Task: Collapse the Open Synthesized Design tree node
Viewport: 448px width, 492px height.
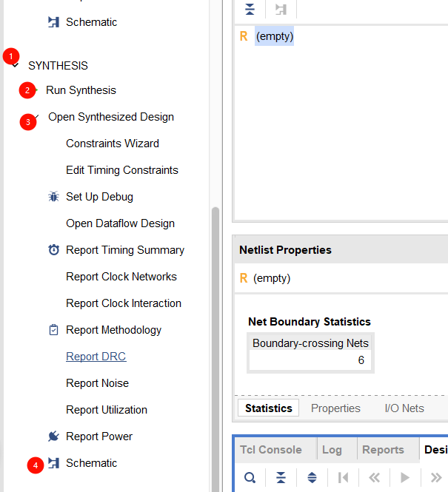Action: (35, 117)
